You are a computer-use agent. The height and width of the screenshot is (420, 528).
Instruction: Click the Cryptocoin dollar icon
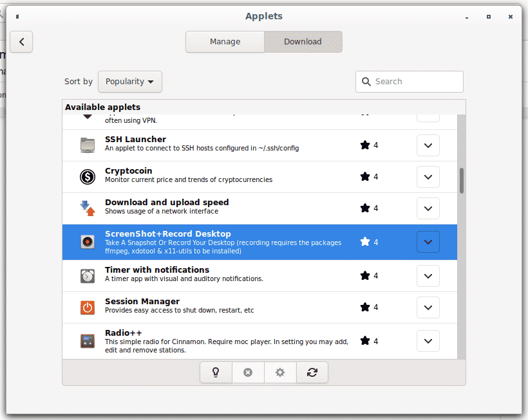(x=88, y=177)
